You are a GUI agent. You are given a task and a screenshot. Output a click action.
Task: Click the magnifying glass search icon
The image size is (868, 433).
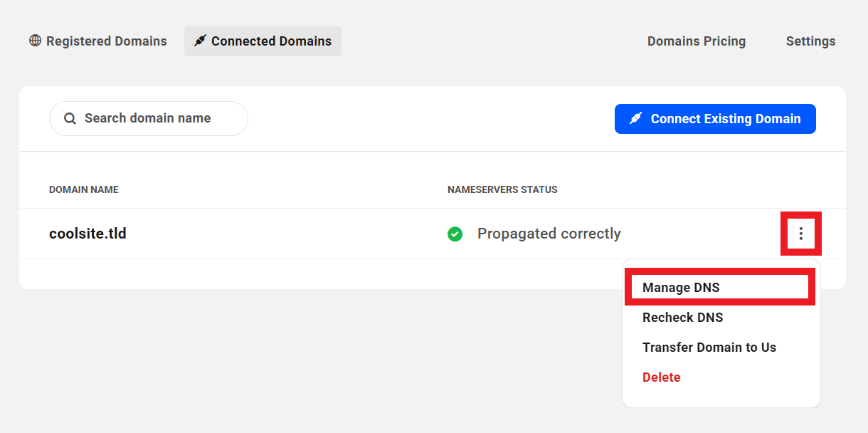[70, 119]
